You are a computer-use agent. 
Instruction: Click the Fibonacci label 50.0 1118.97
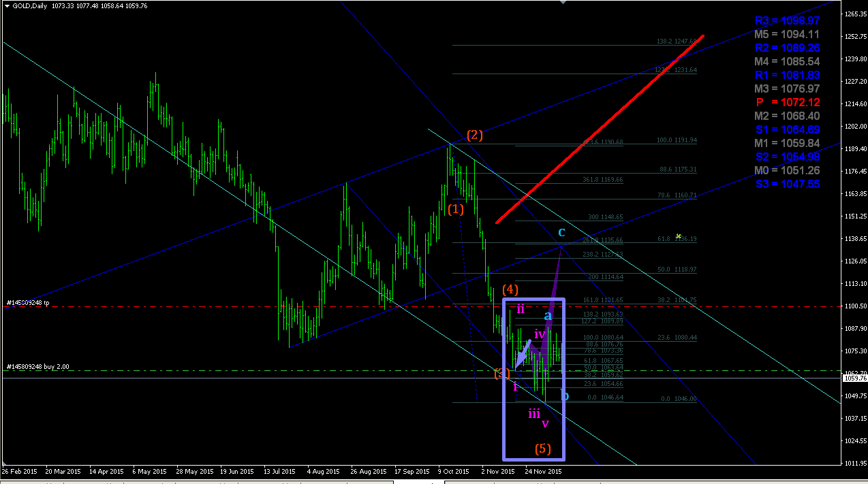click(x=678, y=270)
